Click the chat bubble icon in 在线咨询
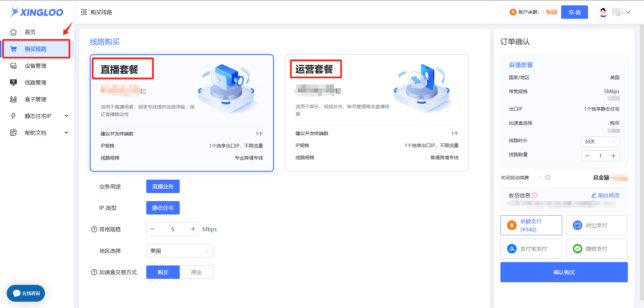Screen dimensions: 644x308 tap(17, 293)
